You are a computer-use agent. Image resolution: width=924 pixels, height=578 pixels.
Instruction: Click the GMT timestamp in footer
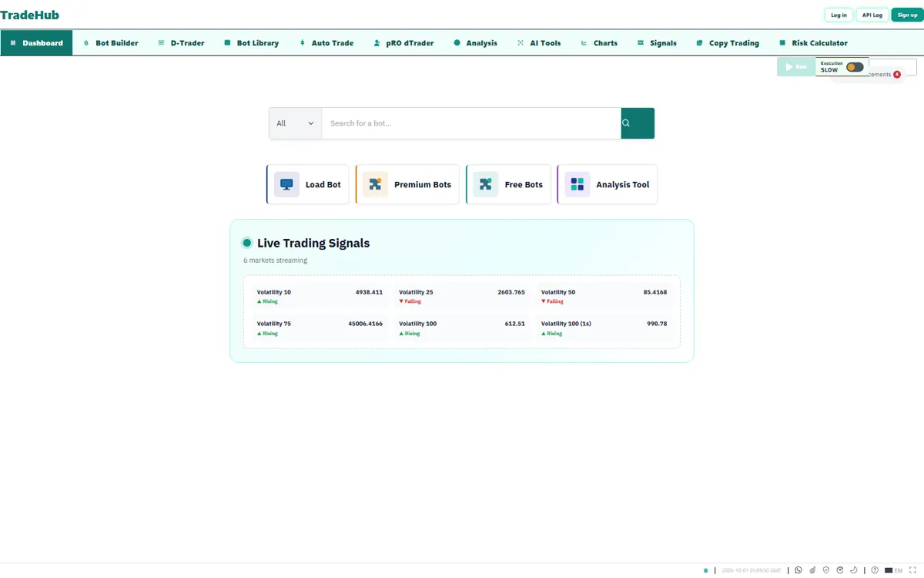752,570
